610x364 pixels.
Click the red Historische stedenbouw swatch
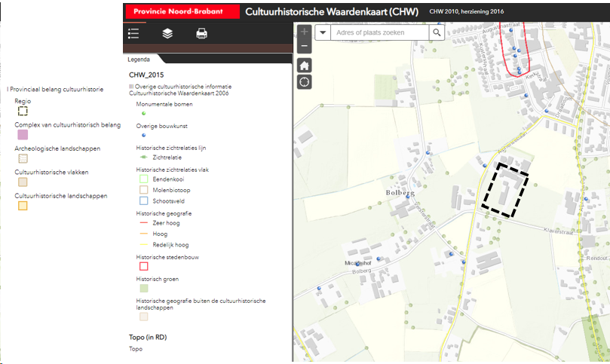click(143, 266)
